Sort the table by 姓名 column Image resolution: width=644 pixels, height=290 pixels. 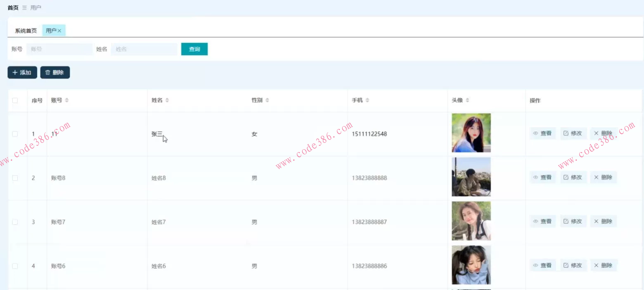tap(167, 100)
